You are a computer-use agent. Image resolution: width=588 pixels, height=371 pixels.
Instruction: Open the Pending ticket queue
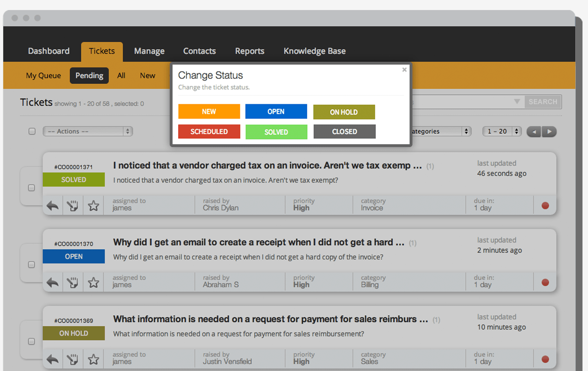[89, 75]
